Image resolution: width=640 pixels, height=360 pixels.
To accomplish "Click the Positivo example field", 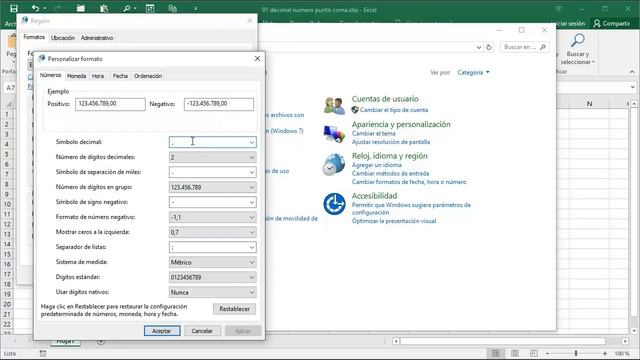I will point(110,104).
